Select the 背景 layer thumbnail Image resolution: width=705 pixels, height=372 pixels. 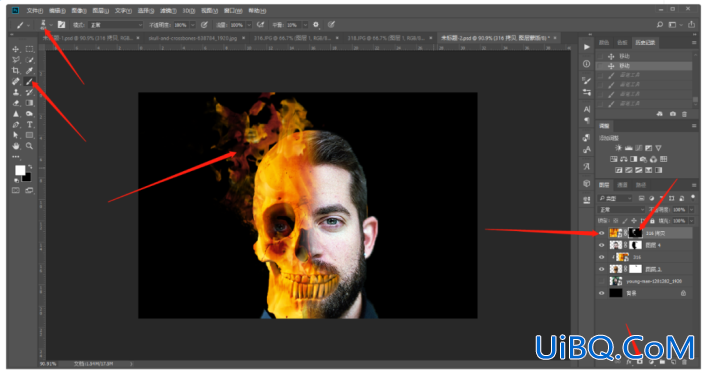[x=616, y=293]
